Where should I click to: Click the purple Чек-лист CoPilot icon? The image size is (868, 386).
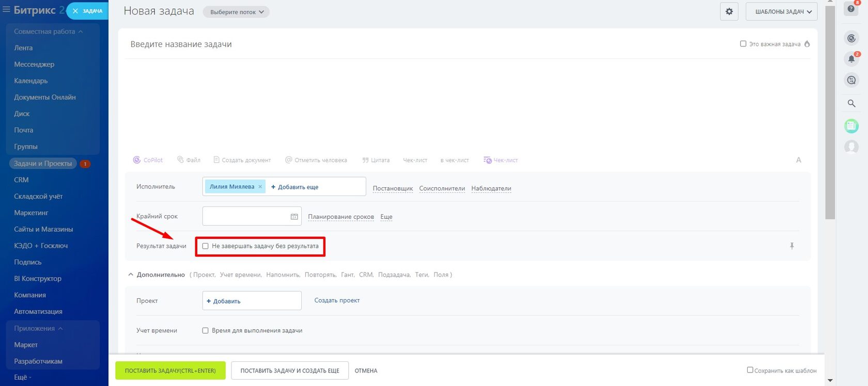click(501, 160)
